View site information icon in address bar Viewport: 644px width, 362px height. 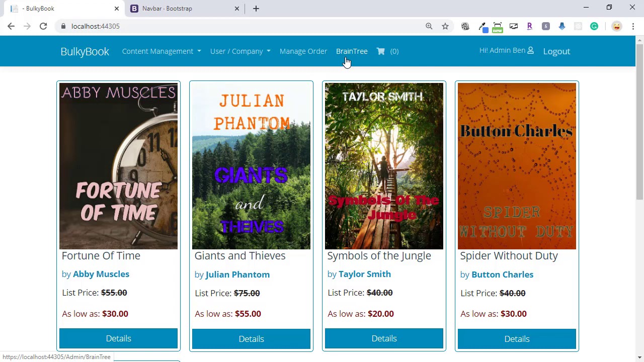pyautogui.click(x=63, y=26)
